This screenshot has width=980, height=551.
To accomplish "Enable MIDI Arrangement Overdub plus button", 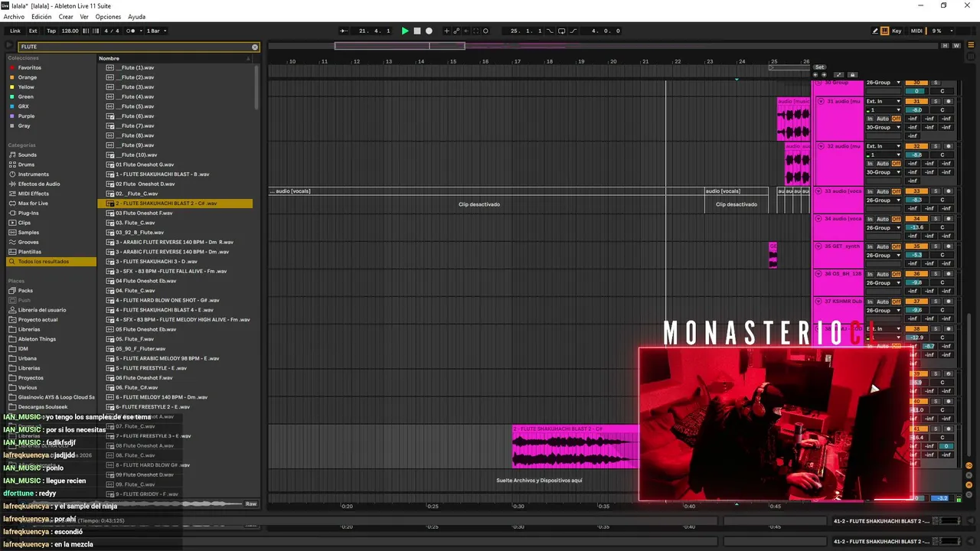I will 447,31.
